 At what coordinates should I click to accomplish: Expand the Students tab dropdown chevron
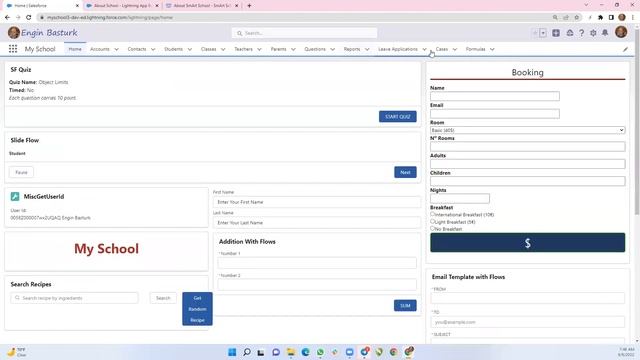(x=190, y=49)
